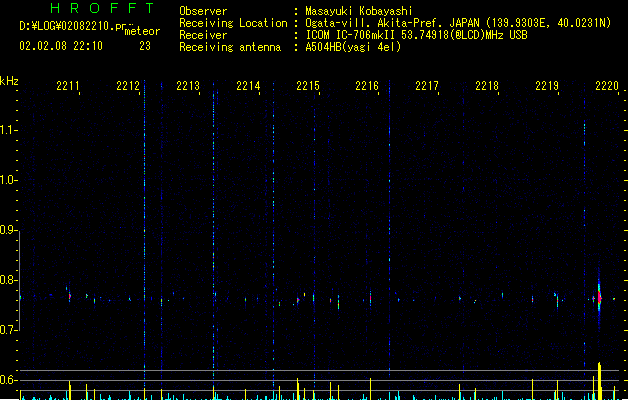This screenshot has width=629, height=400.
Task: Click the meteor label
Action: click(x=142, y=31)
